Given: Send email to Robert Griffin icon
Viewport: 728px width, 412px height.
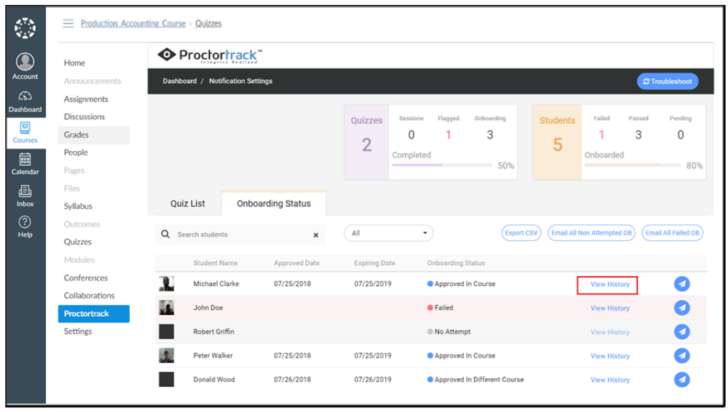Looking at the screenshot, I should 682,332.
